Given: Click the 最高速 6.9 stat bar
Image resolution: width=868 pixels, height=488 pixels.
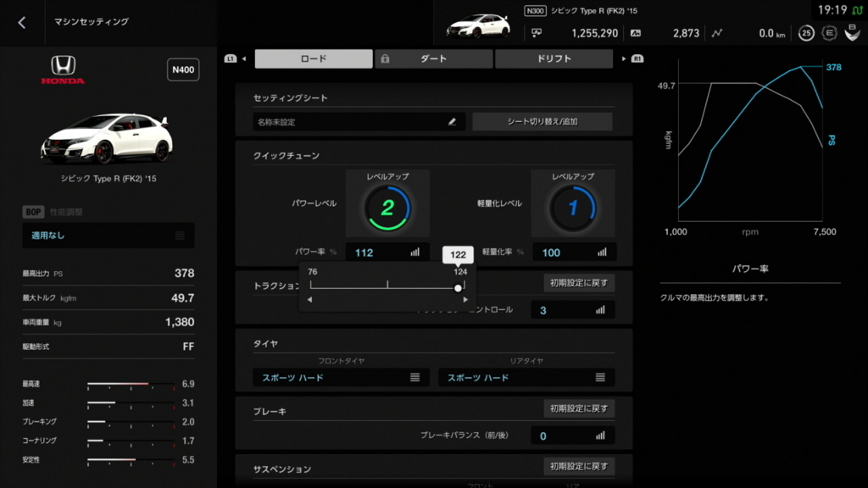Looking at the screenshot, I should 131,384.
